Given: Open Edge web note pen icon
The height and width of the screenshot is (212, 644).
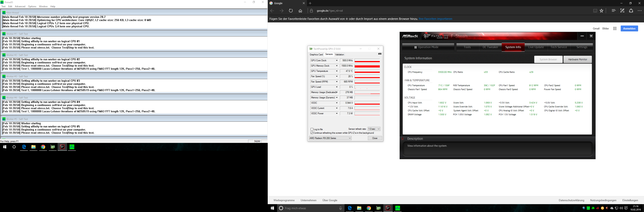Looking at the screenshot, I should 622,11.
